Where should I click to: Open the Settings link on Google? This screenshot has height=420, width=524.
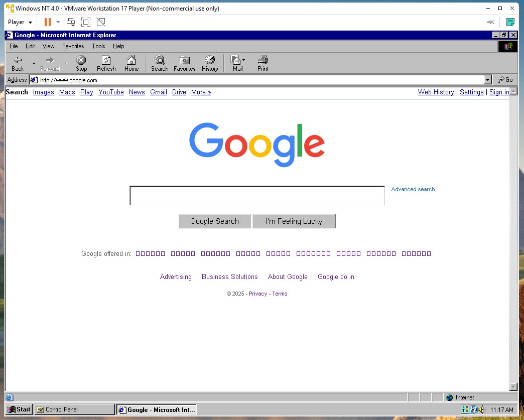[471, 92]
